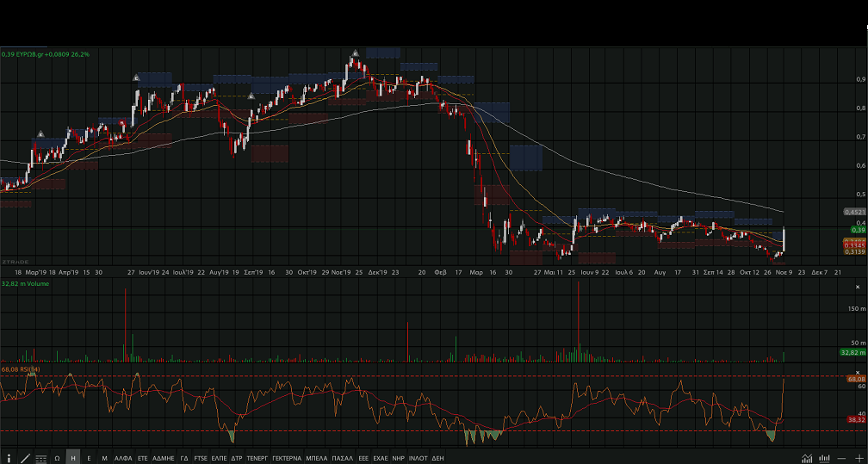Switch to monthly M timeframe
This screenshot has height=464, width=868.
[104, 458]
